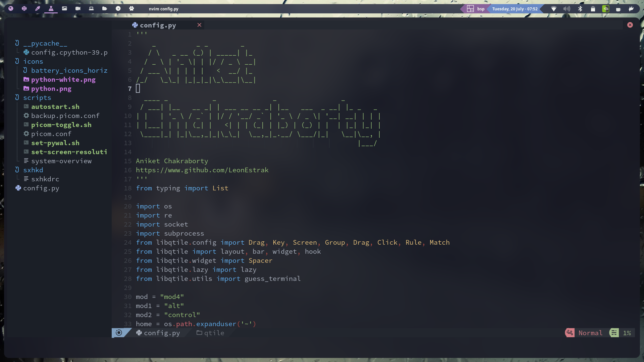Open the folders workspace in top bar

click(x=105, y=9)
